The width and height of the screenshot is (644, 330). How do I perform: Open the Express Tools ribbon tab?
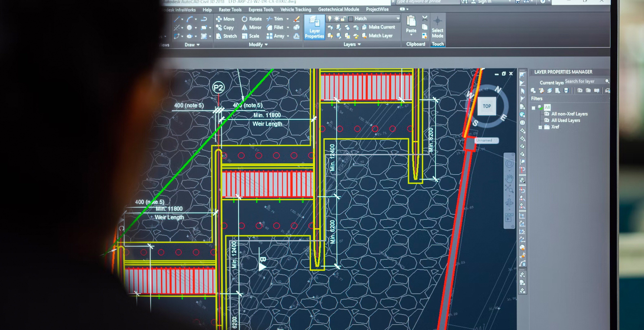tap(261, 10)
